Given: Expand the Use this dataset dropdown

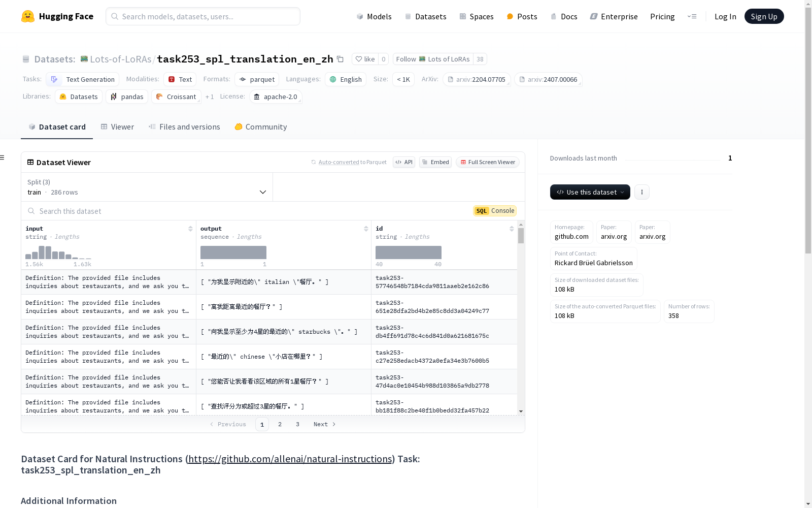Looking at the screenshot, I should coord(590,192).
